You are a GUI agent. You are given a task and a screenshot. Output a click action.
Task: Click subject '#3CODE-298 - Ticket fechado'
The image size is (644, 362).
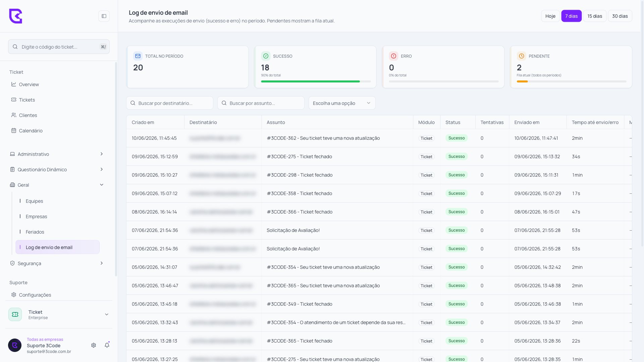[300, 175]
